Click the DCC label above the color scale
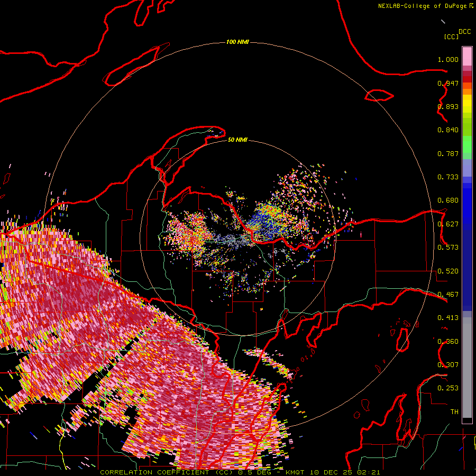The height and width of the screenshot is (476, 476). [x=464, y=32]
